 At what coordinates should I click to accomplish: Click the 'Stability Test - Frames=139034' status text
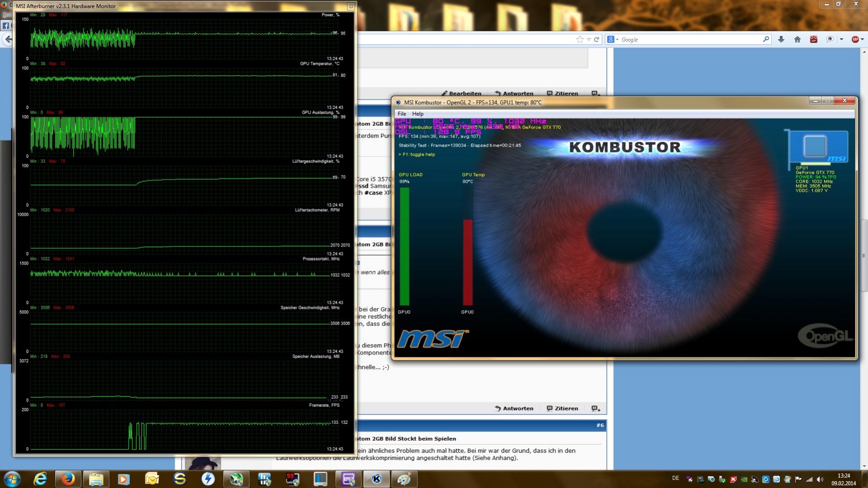coord(460,146)
